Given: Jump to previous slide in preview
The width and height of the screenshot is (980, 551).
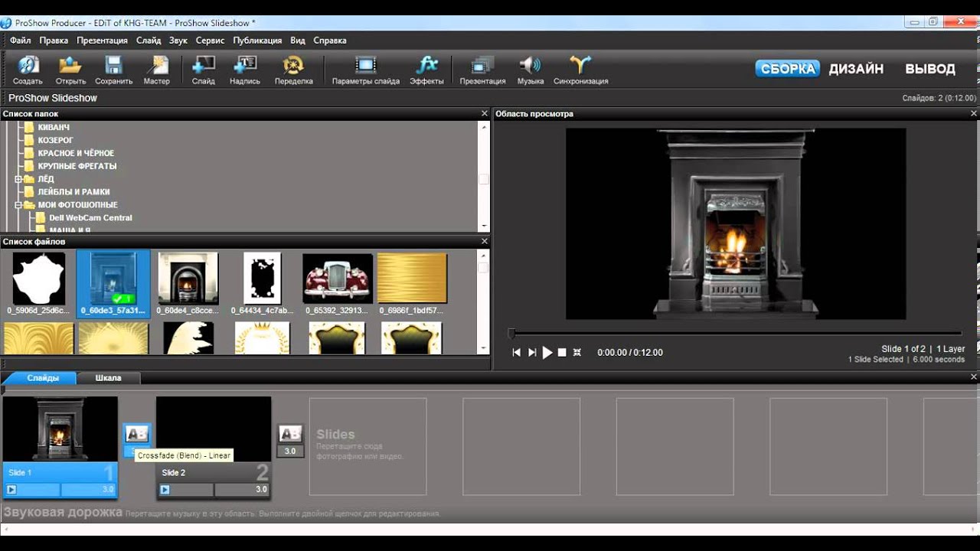Looking at the screenshot, I should [x=517, y=352].
